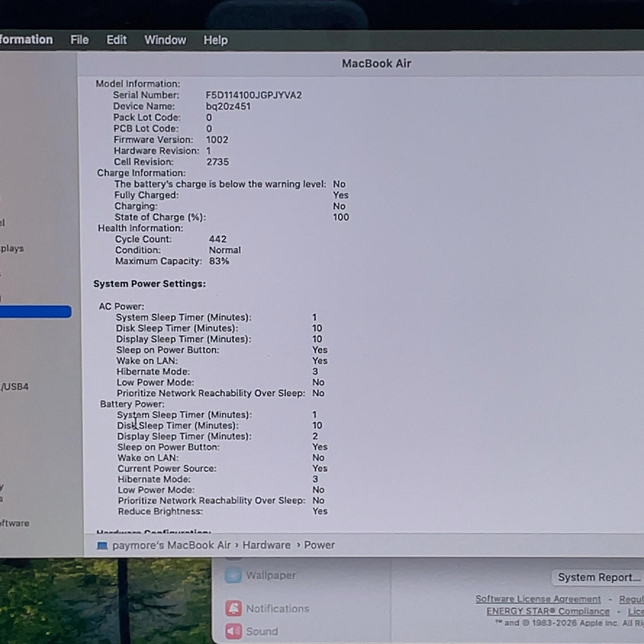Image resolution: width=644 pixels, height=644 pixels.
Task: Click the battery warning level label
Action: coord(220,184)
